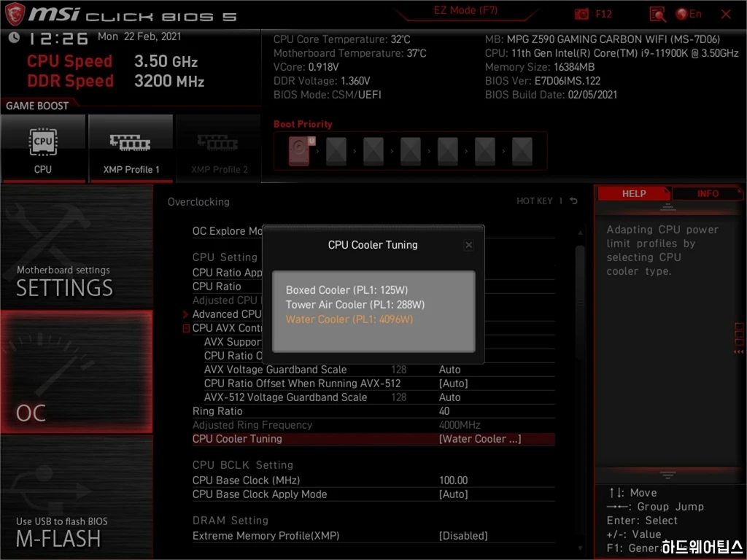Expand the Advanced CPU configuration arrow
The height and width of the screenshot is (560, 747).
186,314
